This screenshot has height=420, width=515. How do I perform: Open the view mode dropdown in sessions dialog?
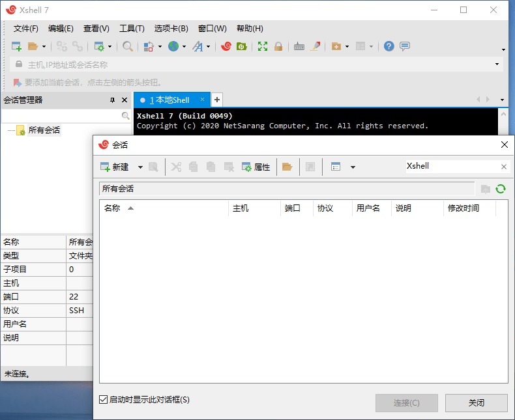[x=353, y=167]
